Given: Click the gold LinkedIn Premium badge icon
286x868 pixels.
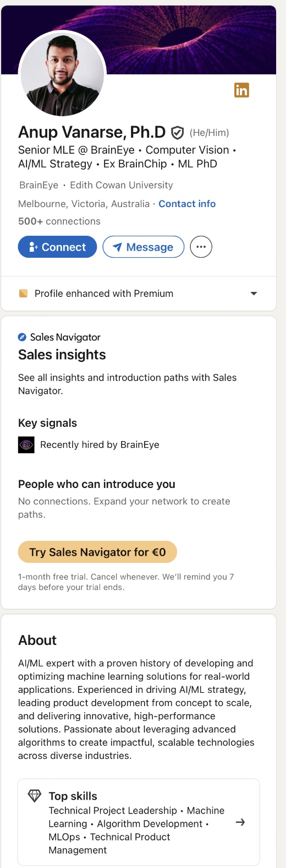Looking at the screenshot, I should point(241,90).
